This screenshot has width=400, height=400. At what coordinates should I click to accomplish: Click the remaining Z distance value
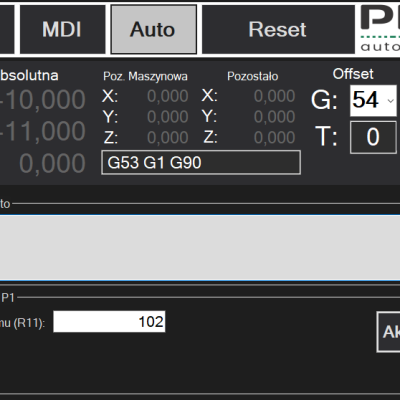274,137
